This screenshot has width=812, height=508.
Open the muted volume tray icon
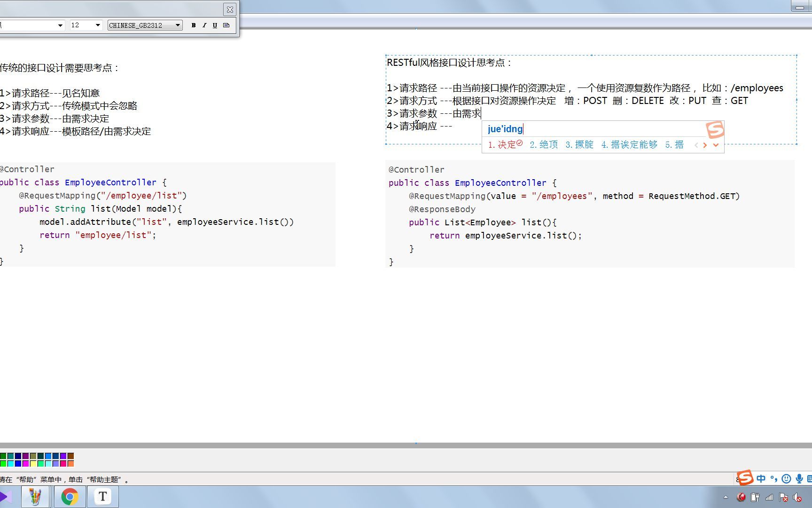click(x=797, y=497)
